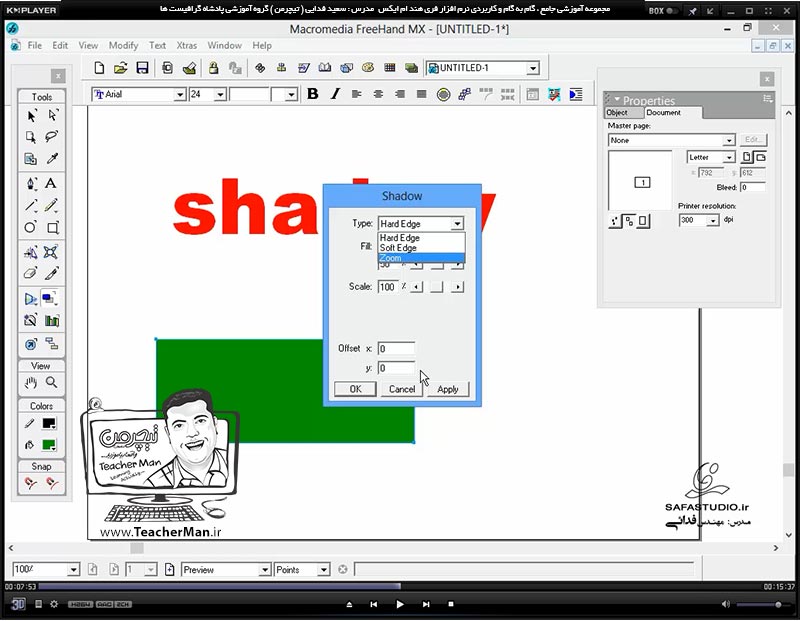
Task: Skip to next track in KMPlayer
Action: click(x=426, y=604)
